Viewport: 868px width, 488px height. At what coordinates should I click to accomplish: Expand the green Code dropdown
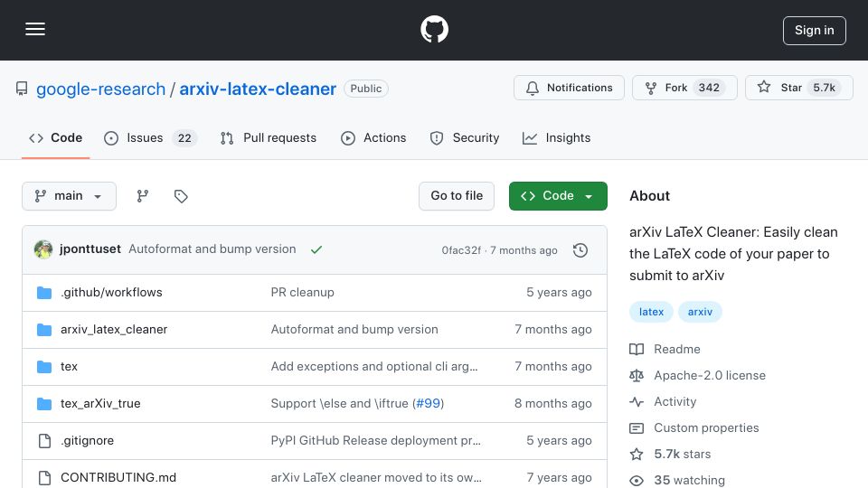(x=558, y=196)
